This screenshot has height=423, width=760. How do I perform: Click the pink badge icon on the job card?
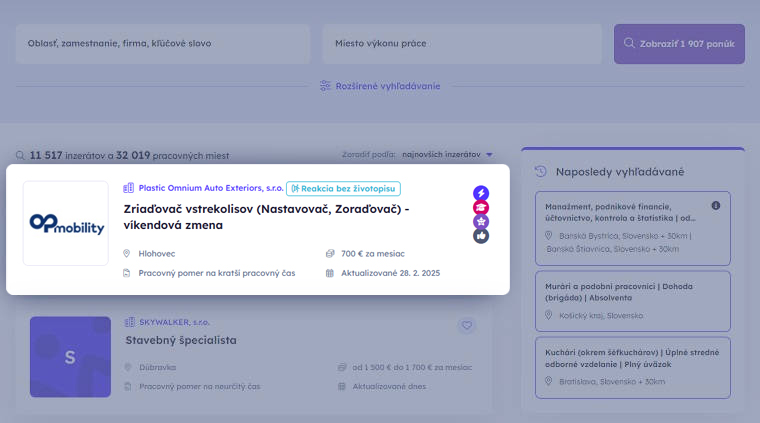(481, 208)
